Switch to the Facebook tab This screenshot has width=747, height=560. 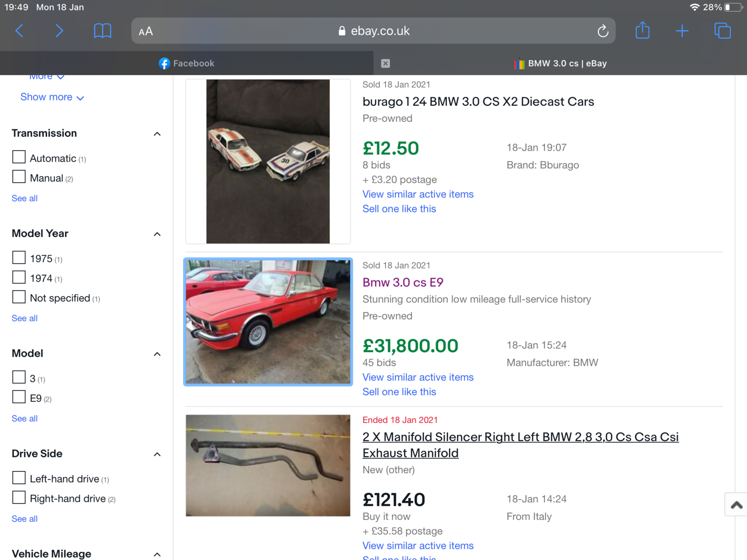187,63
